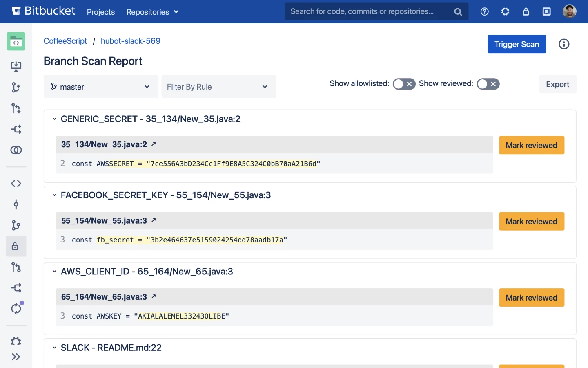Screen dimensions: 588x368
Task: Open the commits icon in sidebar
Action: point(16,204)
